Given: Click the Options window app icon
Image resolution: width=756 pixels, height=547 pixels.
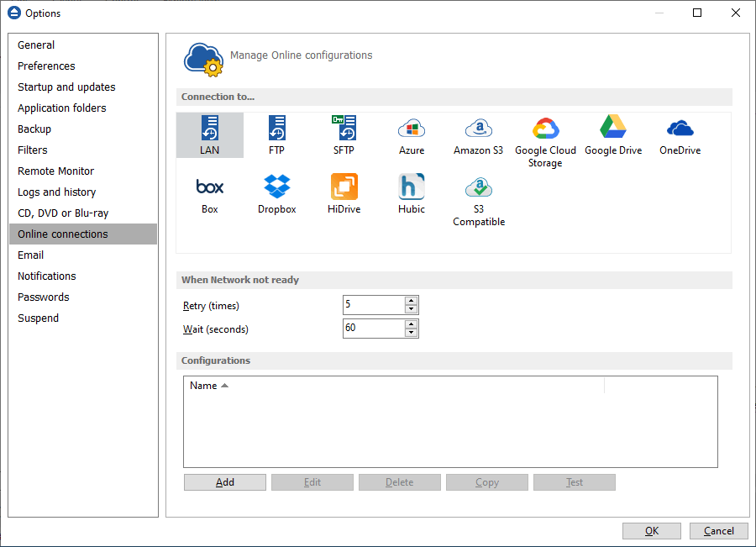Looking at the screenshot, I should click(14, 13).
